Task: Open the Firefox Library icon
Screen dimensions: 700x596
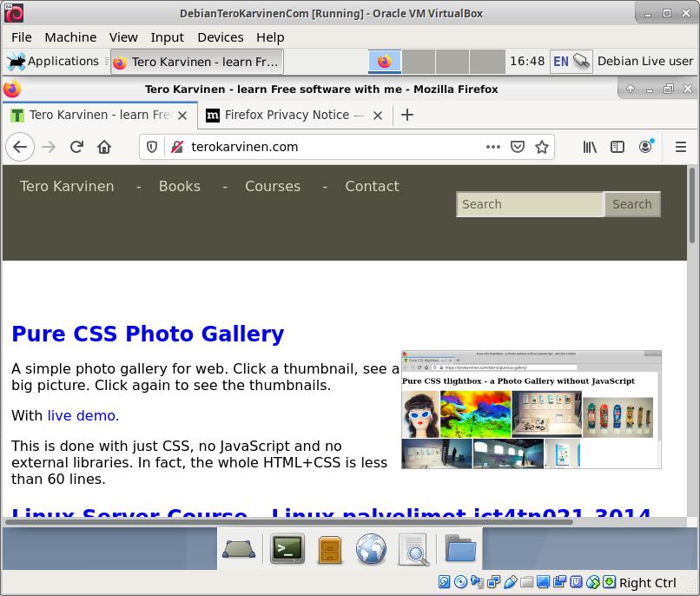Action: (x=590, y=147)
